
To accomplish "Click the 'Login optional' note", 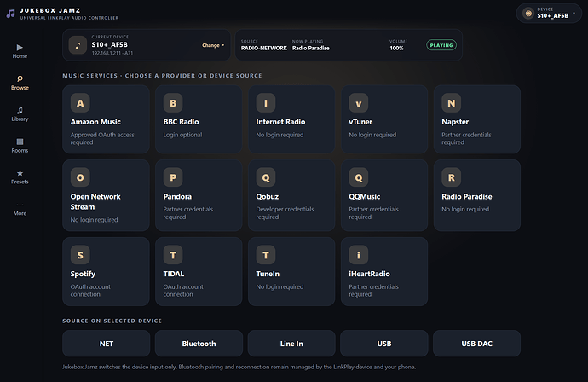I will (x=182, y=135).
